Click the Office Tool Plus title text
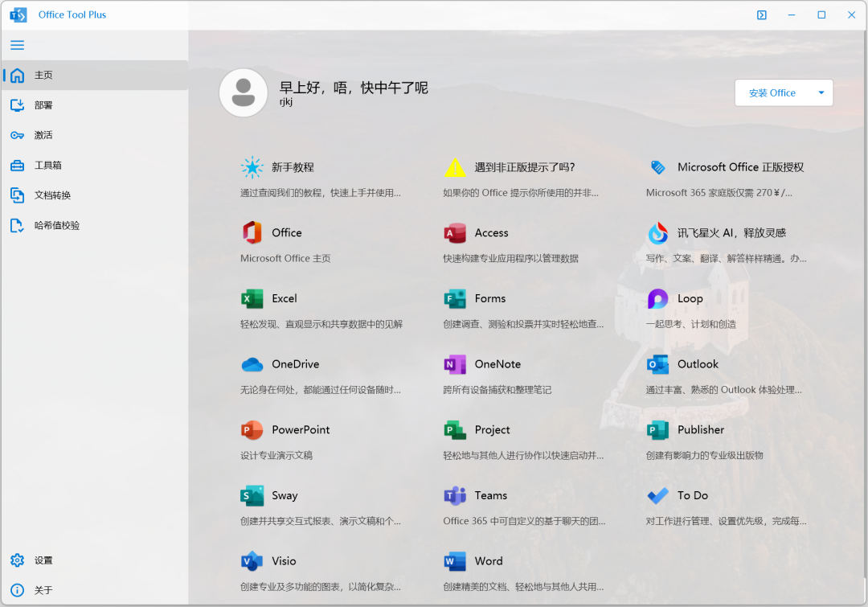The image size is (868, 607). (x=72, y=15)
